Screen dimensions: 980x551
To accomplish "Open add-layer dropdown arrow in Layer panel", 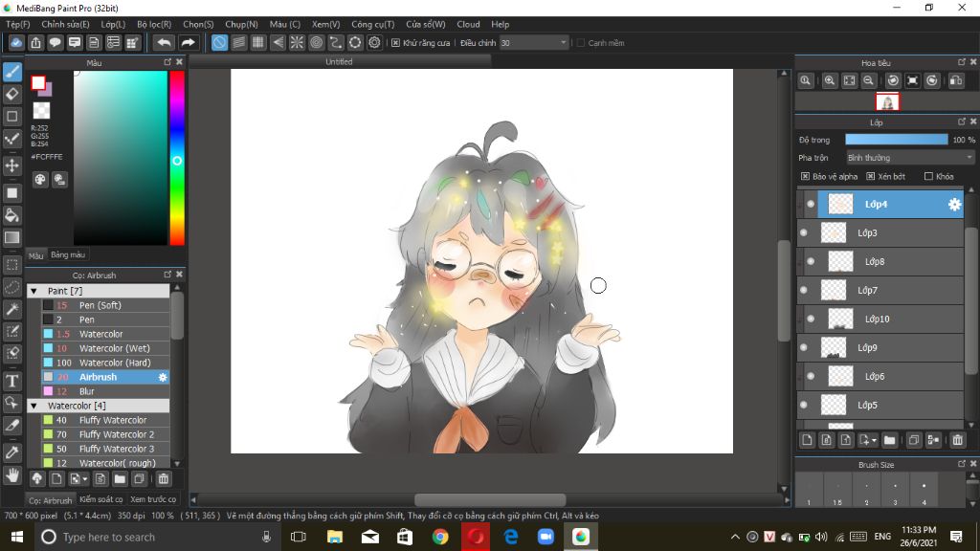I will point(874,441).
